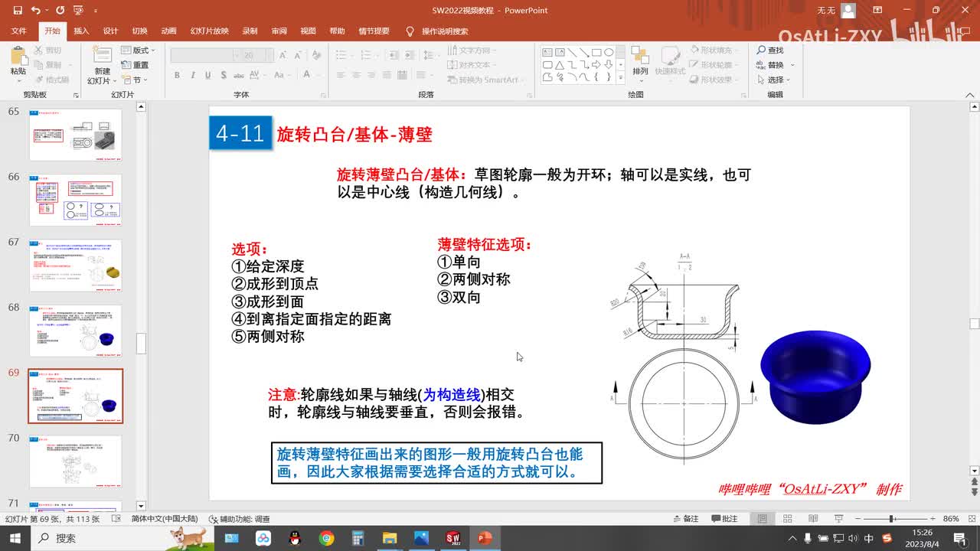Start slideshow from Quick Access toolbar icon
980x551 pixels.
(x=78, y=11)
